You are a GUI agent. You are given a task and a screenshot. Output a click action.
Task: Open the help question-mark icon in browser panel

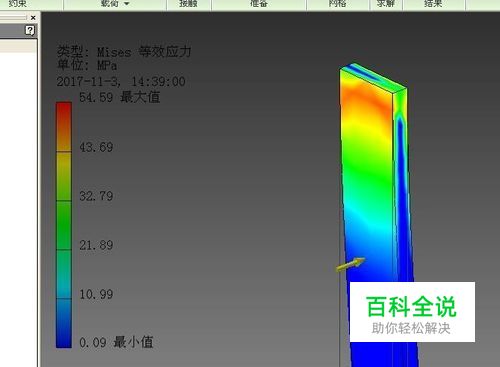pos(30,31)
